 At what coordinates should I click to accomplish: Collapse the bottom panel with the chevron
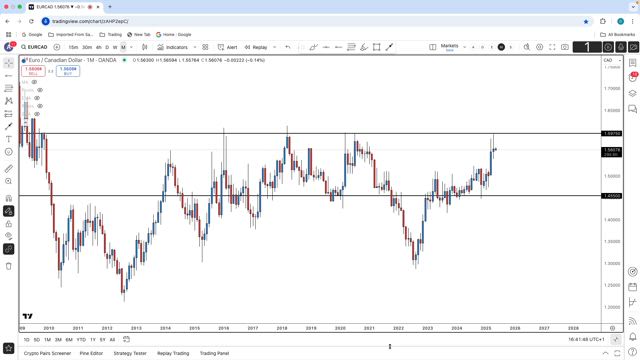click(605, 353)
